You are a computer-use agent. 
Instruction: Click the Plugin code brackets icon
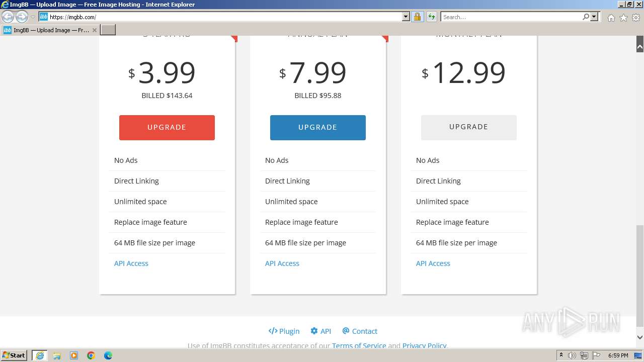[x=273, y=331]
